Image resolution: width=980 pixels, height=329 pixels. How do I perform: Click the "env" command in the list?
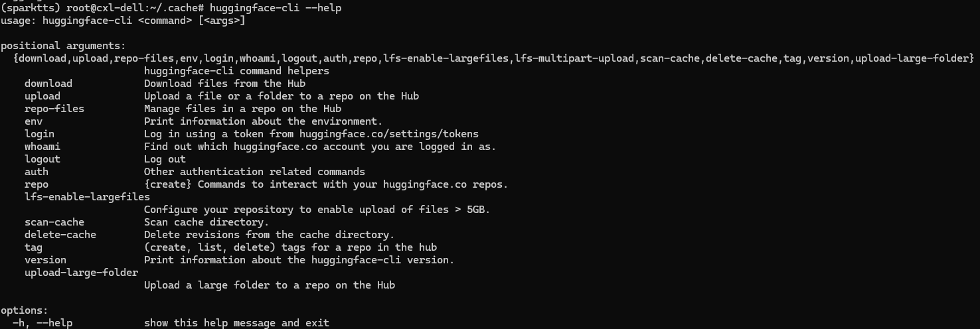(x=33, y=121)
